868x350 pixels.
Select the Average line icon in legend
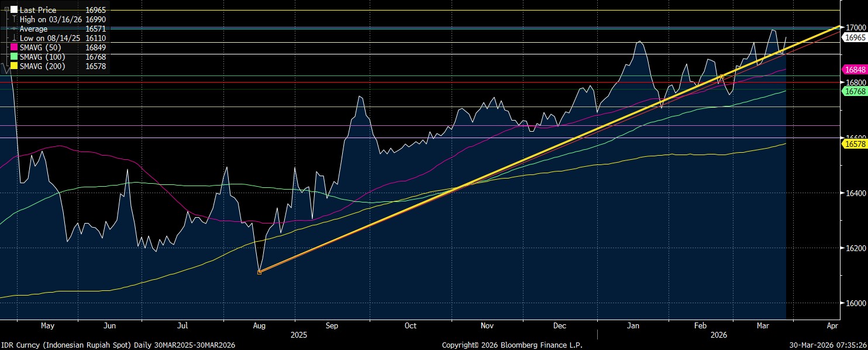coord(14,29)
